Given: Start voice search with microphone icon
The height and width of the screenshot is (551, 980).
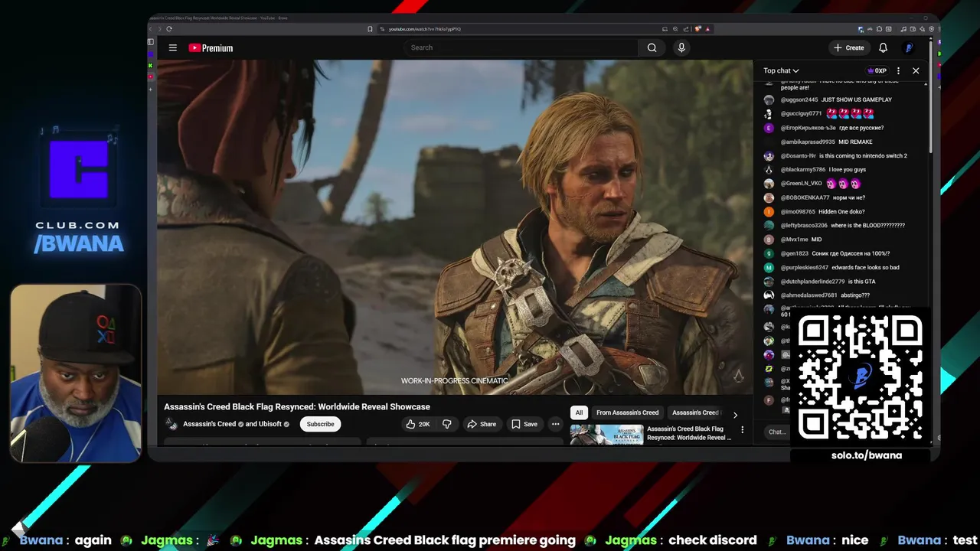Looking at the screenshot, I should (681, 47).
